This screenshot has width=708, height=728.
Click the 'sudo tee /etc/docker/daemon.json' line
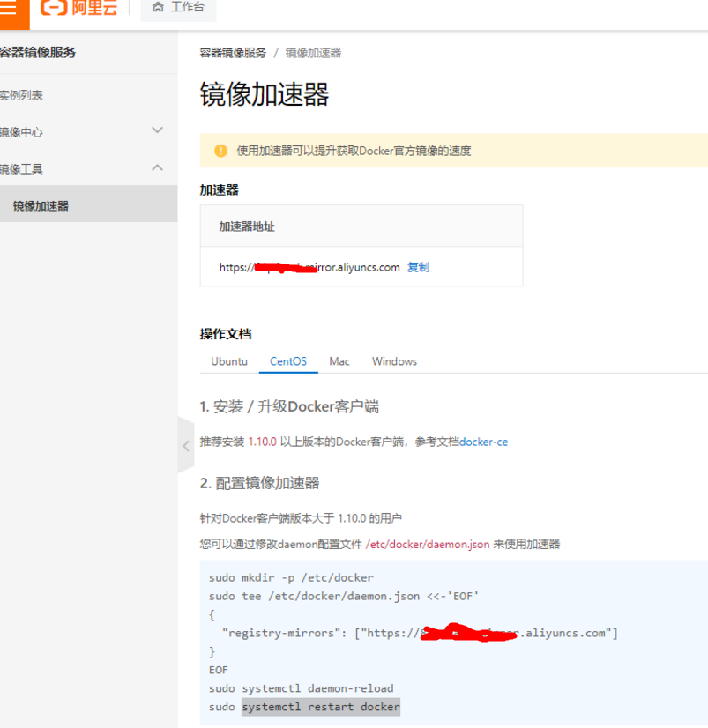tap(344, 596)
